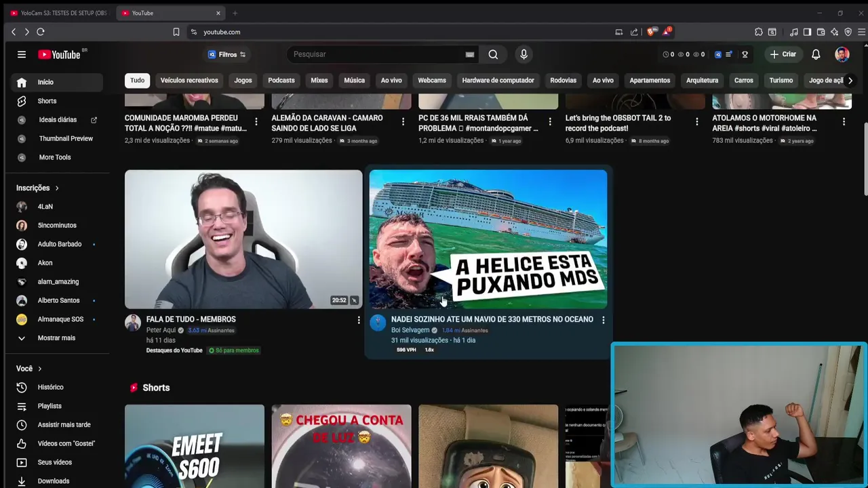868x488 pixels.
Task: Open new browser tab with plus
Action: pos(235,13)
